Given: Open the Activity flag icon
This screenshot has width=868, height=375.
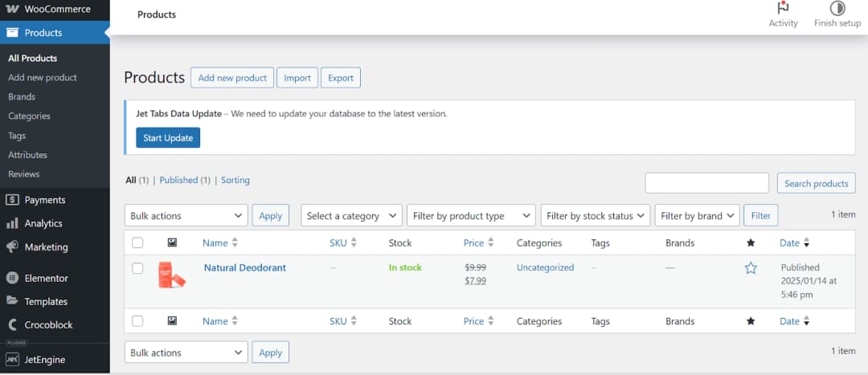Looking at the screenshot, I should [783, 8].
